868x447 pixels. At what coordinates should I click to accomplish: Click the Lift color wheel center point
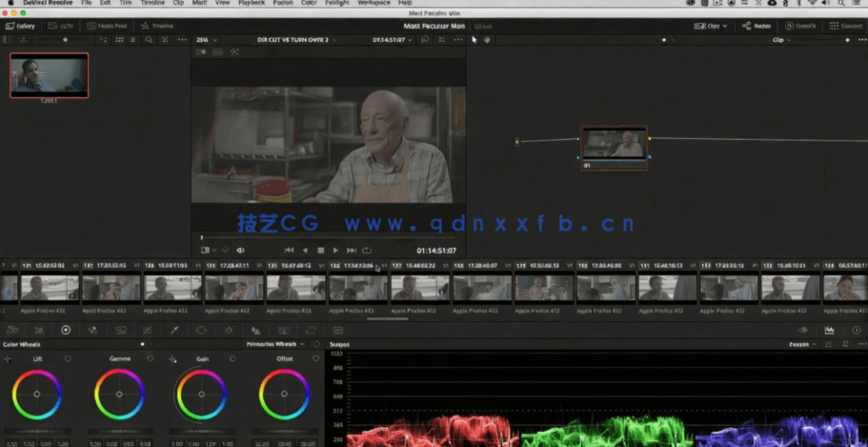[x=37, y=395]
